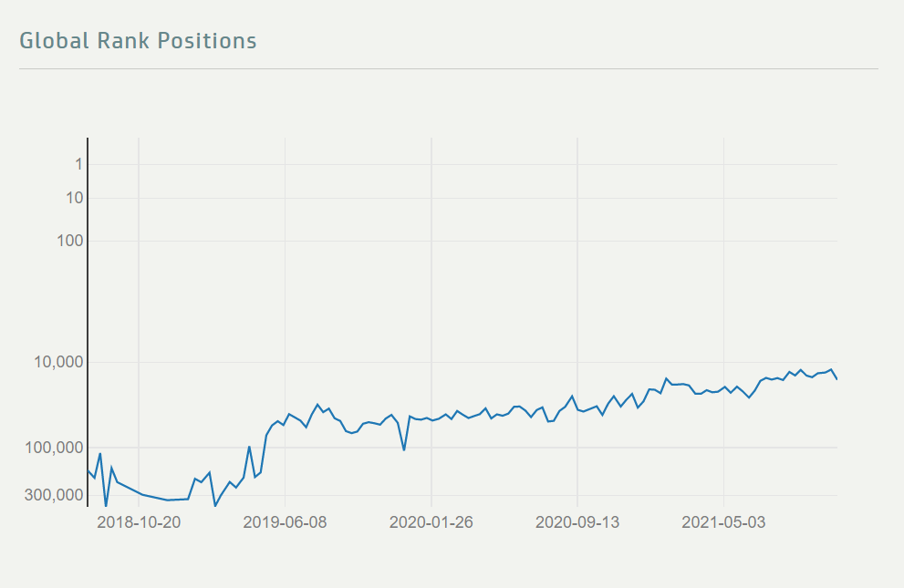Click the small peak just before 2020-09-13
This screenshot has width=904, height=588.
(x=572, y=397)
